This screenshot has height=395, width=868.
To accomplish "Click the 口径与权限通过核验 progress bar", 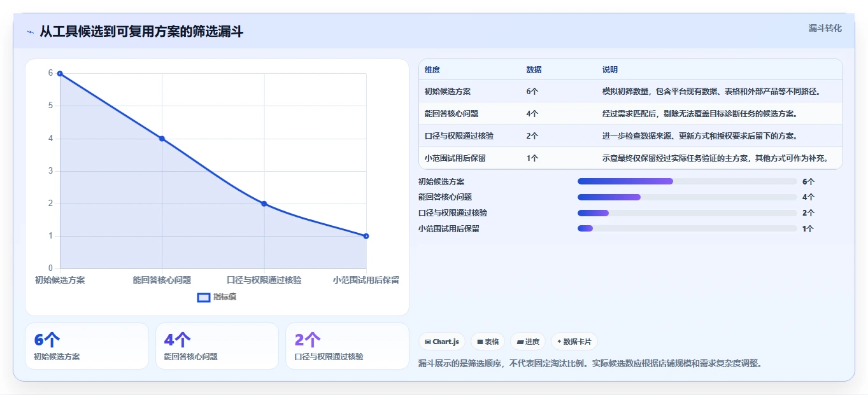I will (687, 213).
